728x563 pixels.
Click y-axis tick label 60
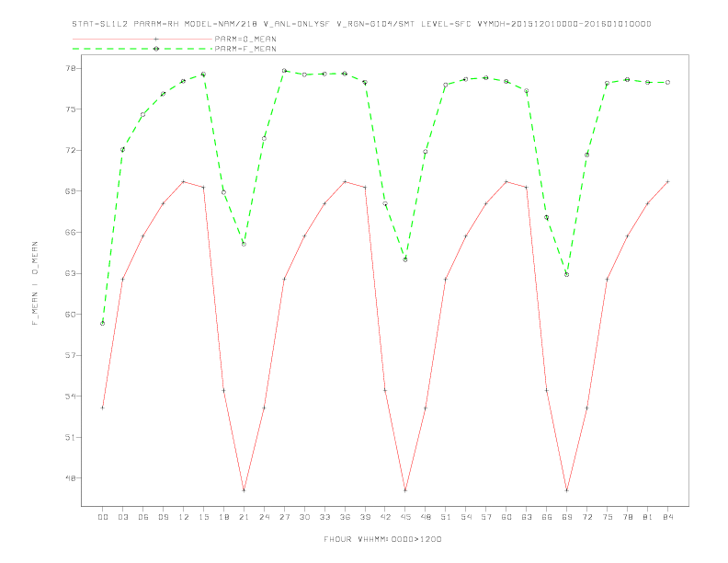pos(70,314)
